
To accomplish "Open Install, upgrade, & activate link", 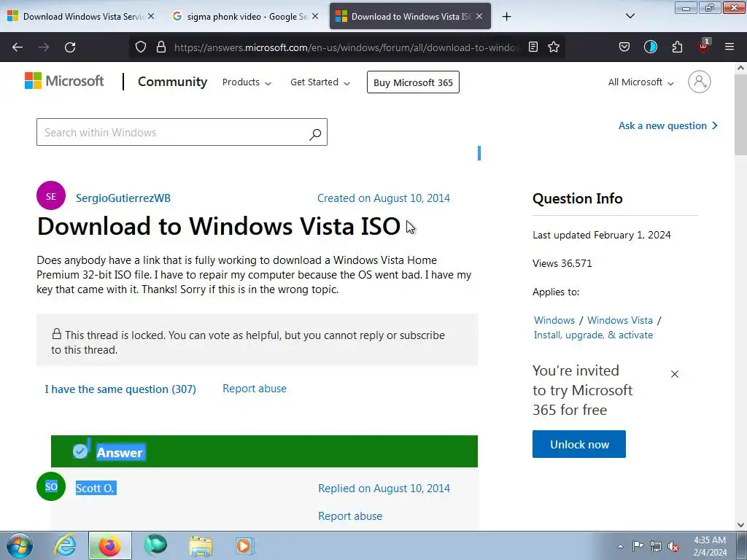I will click(593, 335).
